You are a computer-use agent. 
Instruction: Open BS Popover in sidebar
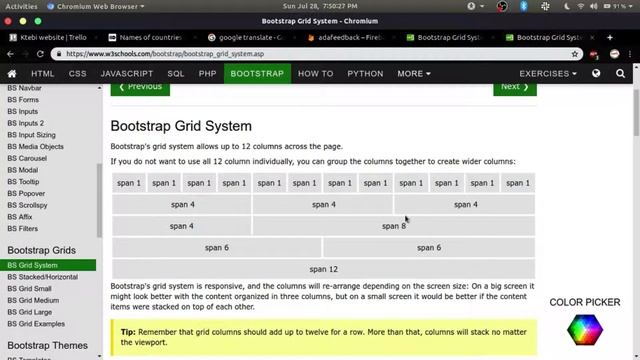tap(26, 193)
